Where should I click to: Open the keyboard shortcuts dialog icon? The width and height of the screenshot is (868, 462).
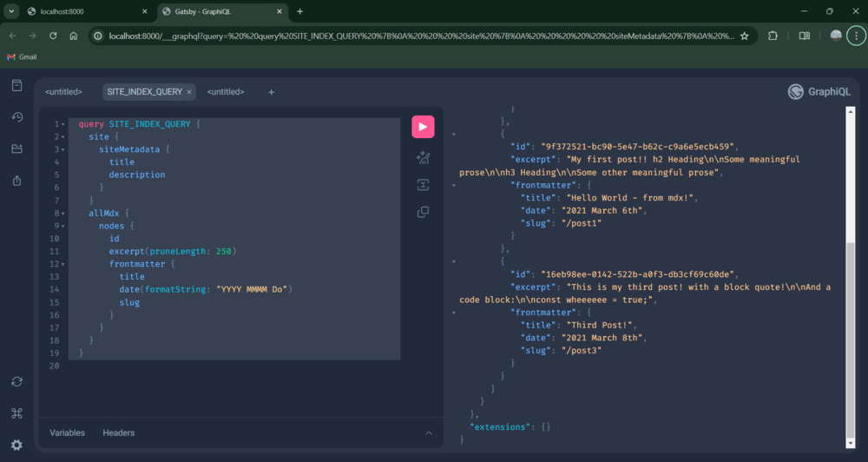tap(17, 413)
